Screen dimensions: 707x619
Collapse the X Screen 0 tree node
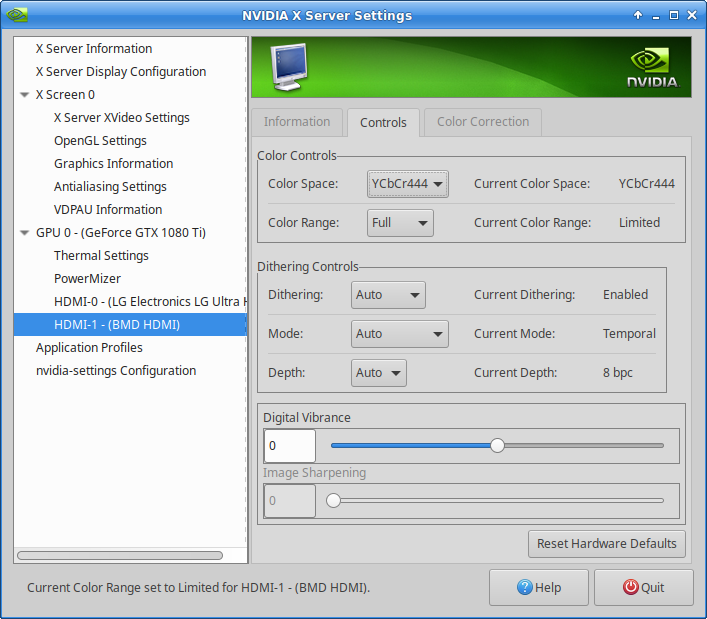[24, 95]
